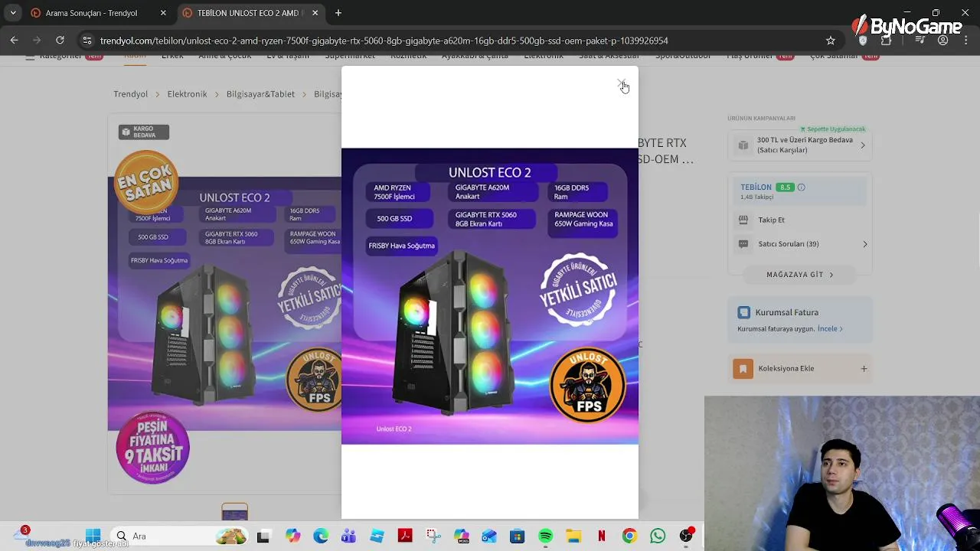980x551 pixels.
Task: Reload the Trendyol page
Action: coord(60,41)
